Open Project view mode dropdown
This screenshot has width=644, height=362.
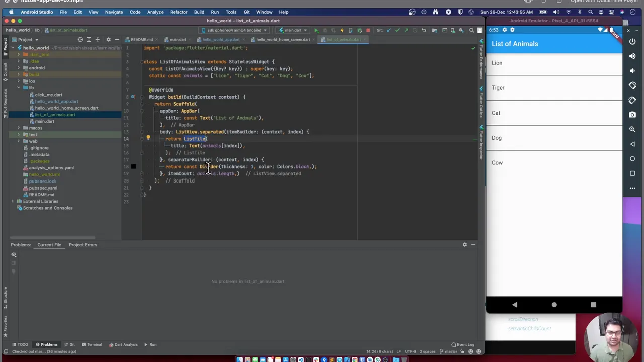25,39
